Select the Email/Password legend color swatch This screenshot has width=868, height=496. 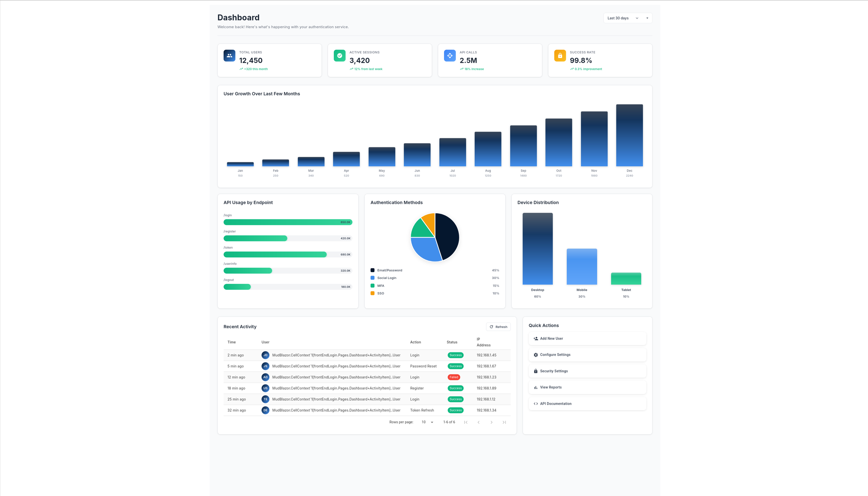pyautogui.click(x=372, y=270)
